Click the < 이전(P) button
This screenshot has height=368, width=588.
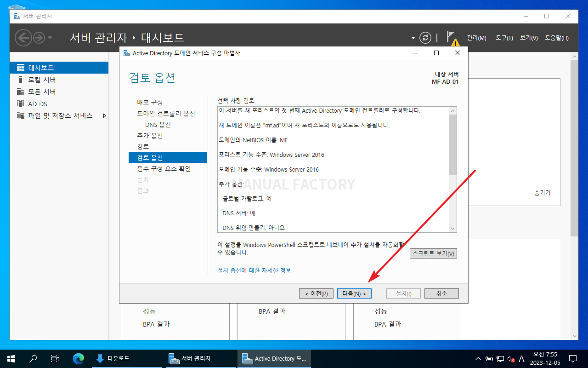[316, 293]
